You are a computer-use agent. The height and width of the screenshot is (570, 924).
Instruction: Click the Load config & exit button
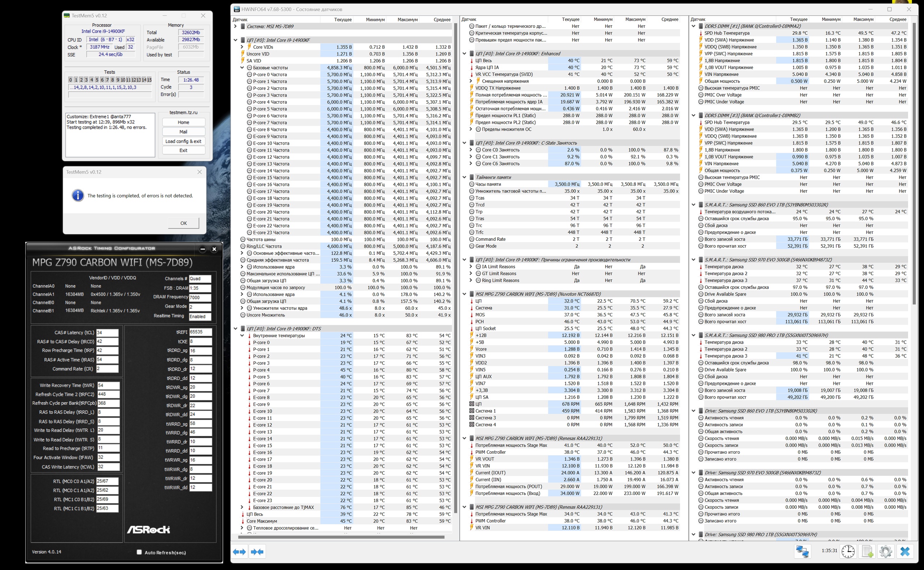coord(183,141)
